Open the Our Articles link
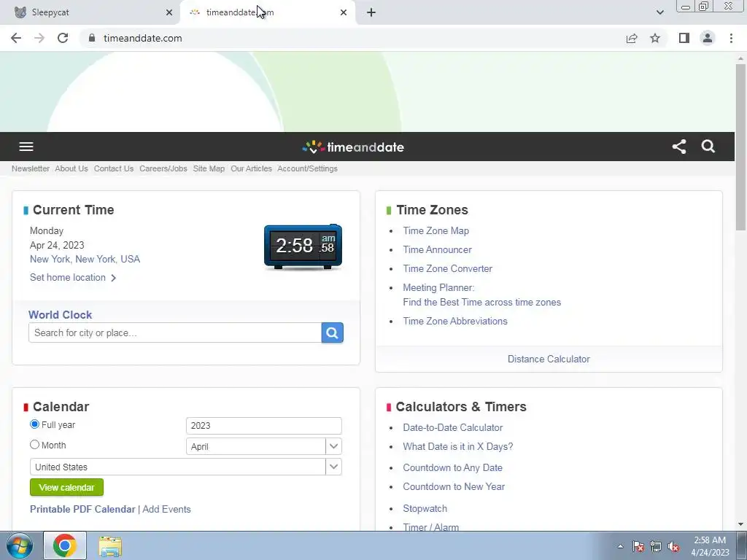This screenshot has width=747, height=560. click(251, 168)
